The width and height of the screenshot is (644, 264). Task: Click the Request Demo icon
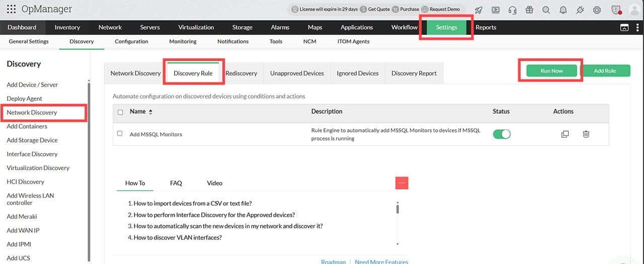425,9
